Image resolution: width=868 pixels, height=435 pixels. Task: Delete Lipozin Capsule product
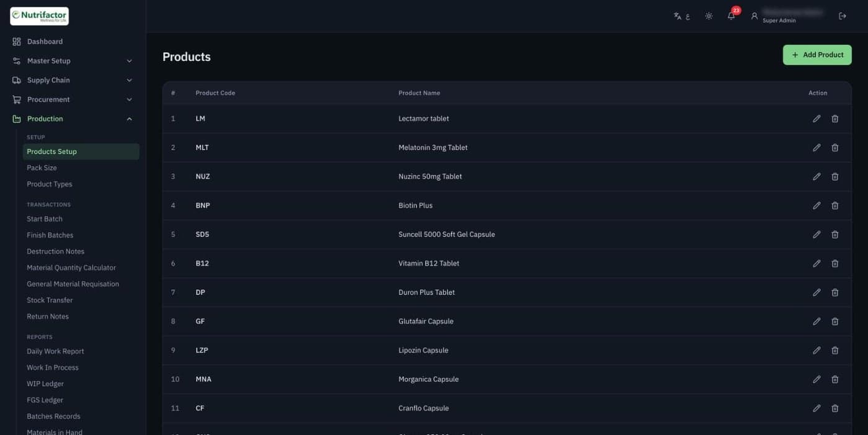point(835,350)
